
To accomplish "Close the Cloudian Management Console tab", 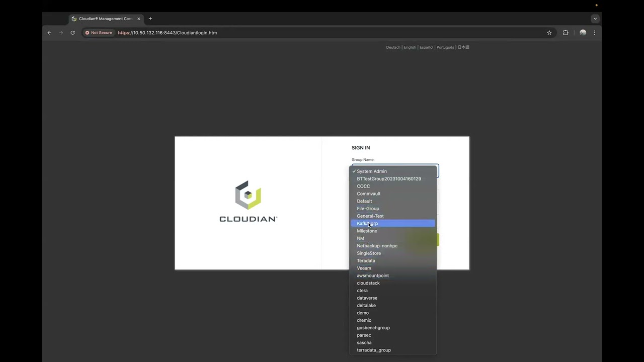I will (x=139, y=19).
